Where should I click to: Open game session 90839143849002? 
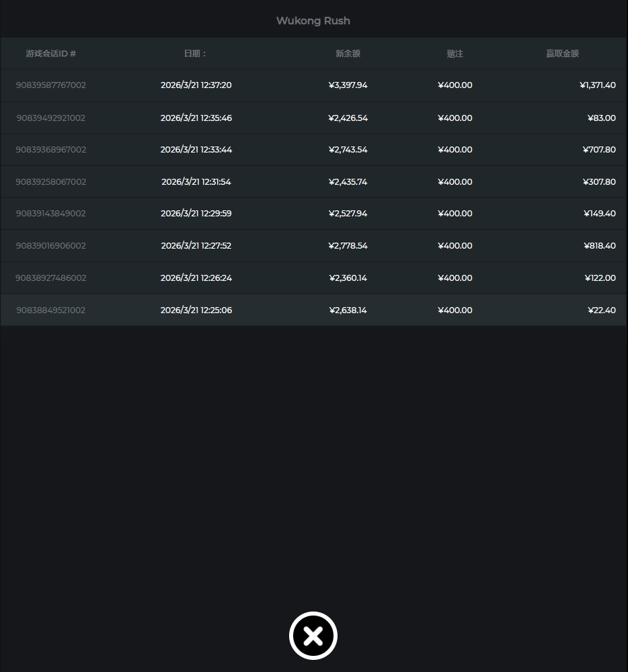(x=51, y=214)
